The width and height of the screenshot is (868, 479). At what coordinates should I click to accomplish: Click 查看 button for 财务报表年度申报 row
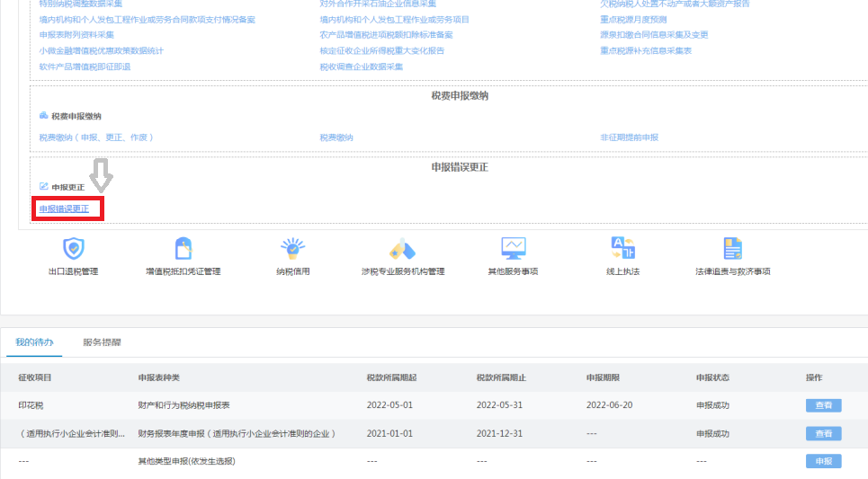824,434
